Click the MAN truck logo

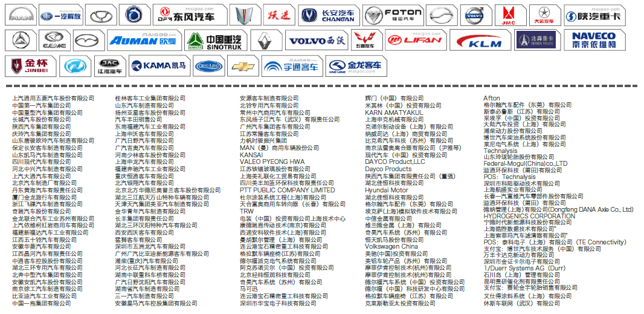(21, 15)
